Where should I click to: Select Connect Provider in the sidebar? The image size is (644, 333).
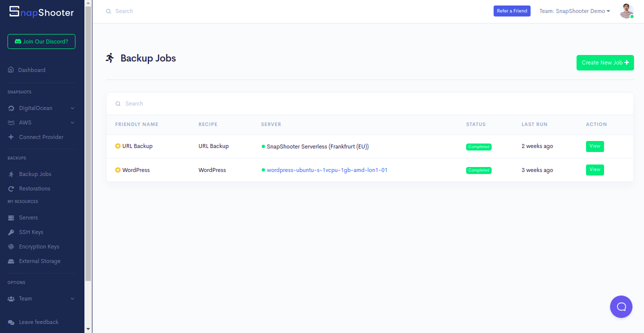point(41,137)
